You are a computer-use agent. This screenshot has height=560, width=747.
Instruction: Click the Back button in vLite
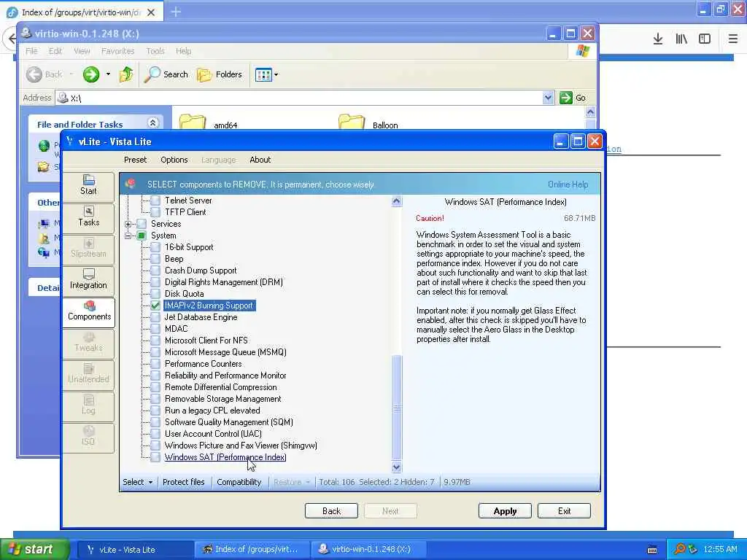(331, 511)
